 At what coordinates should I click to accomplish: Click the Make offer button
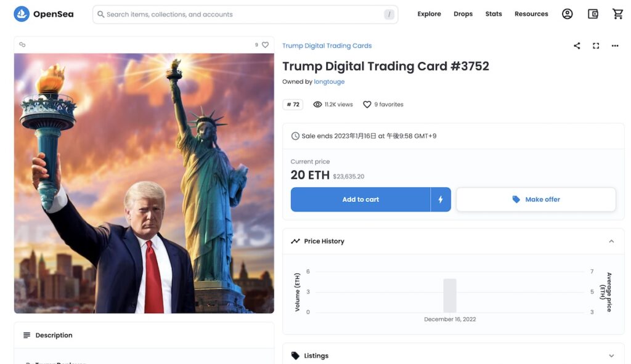536,200
